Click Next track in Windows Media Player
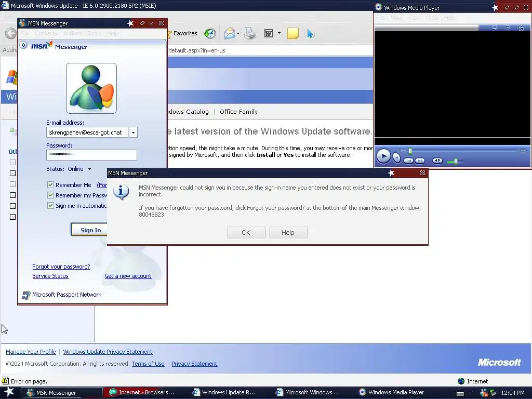This screenshot has height=399, width=532. 420,161
